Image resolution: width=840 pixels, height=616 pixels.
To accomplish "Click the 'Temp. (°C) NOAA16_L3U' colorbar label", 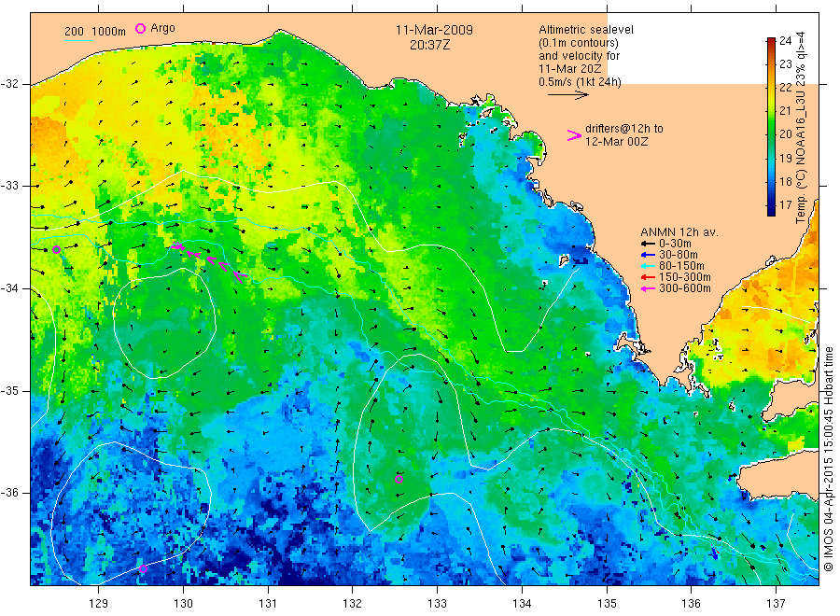I will pyautogui.click(x=801, y=157).
